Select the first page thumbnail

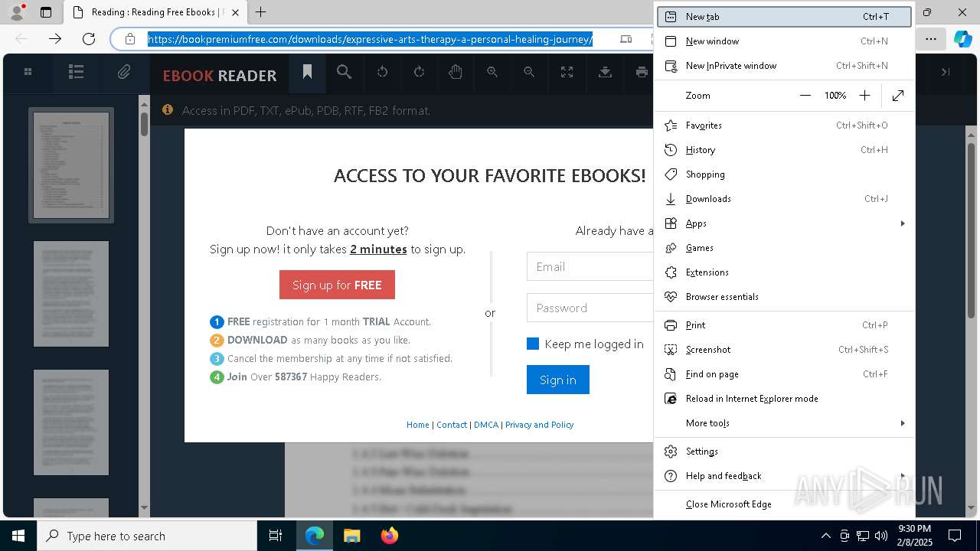(x=71, y=165)
